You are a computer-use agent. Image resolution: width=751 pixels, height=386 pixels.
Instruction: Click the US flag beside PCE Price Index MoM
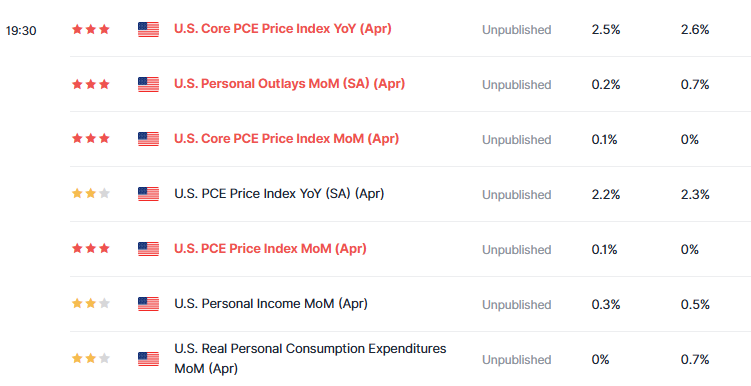[148, 249]
